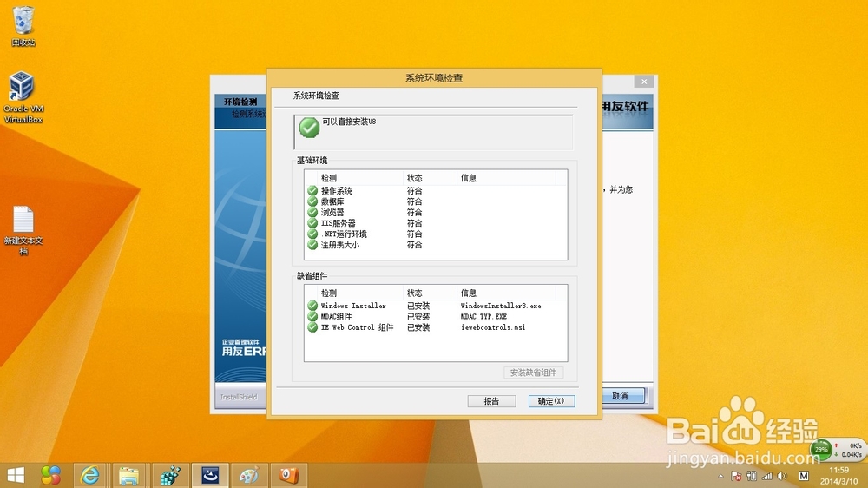Close the background installer window
The width and height of the screenshot is (868, 488).
coord(644,82)
